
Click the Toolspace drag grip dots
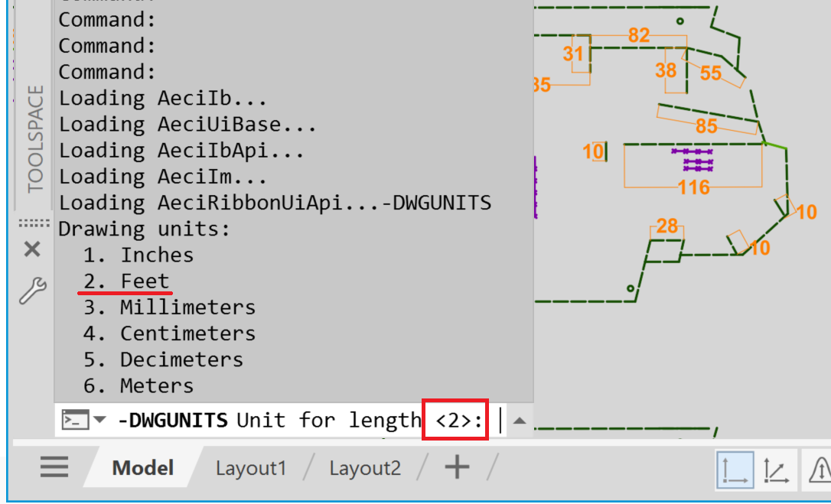(34, 223)
